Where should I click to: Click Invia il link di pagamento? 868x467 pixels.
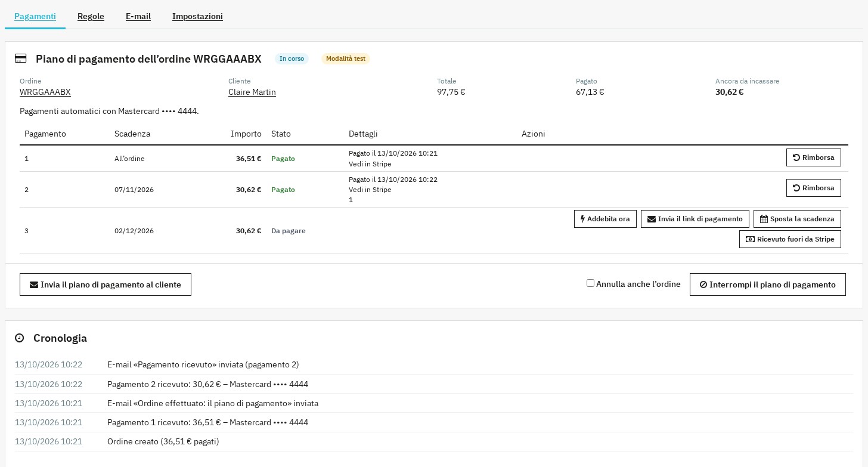tap(695, 219)
